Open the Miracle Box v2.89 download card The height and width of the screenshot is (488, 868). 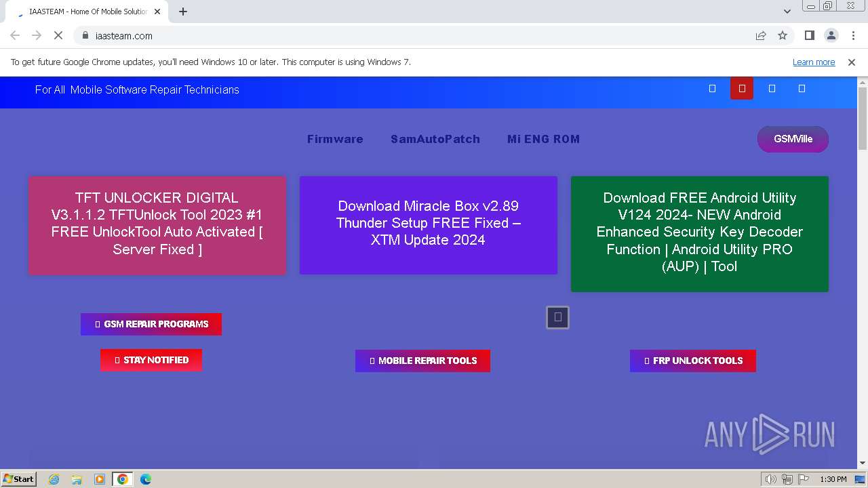[429, 225]
